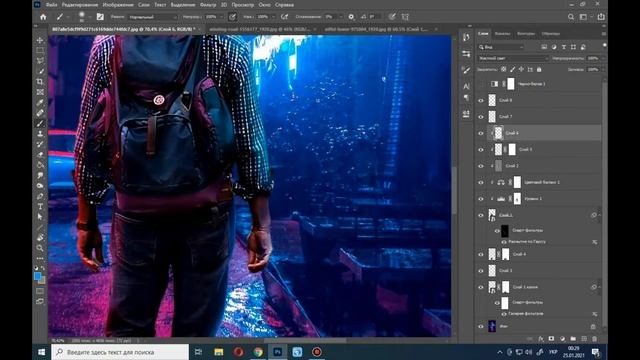Open the Фильтр menu

(208, 5)
